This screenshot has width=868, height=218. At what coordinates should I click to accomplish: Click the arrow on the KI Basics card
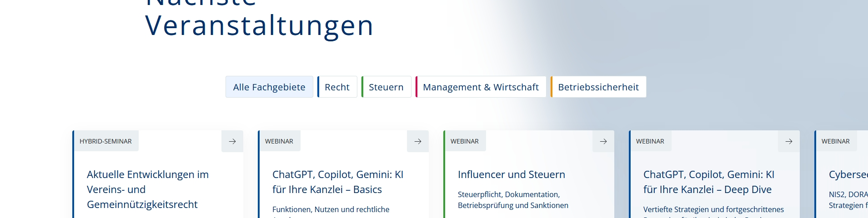tap(418, 141)
